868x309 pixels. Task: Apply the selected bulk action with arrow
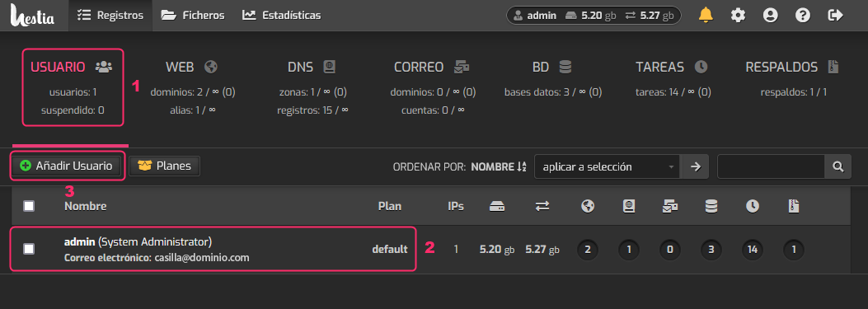[696, 166]
